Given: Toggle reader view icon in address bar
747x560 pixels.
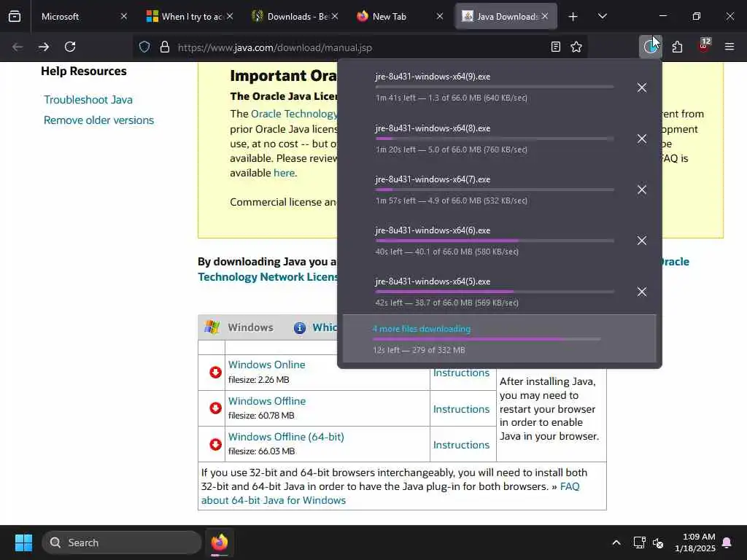Looking at the screenshot, I should pos(555,47).
